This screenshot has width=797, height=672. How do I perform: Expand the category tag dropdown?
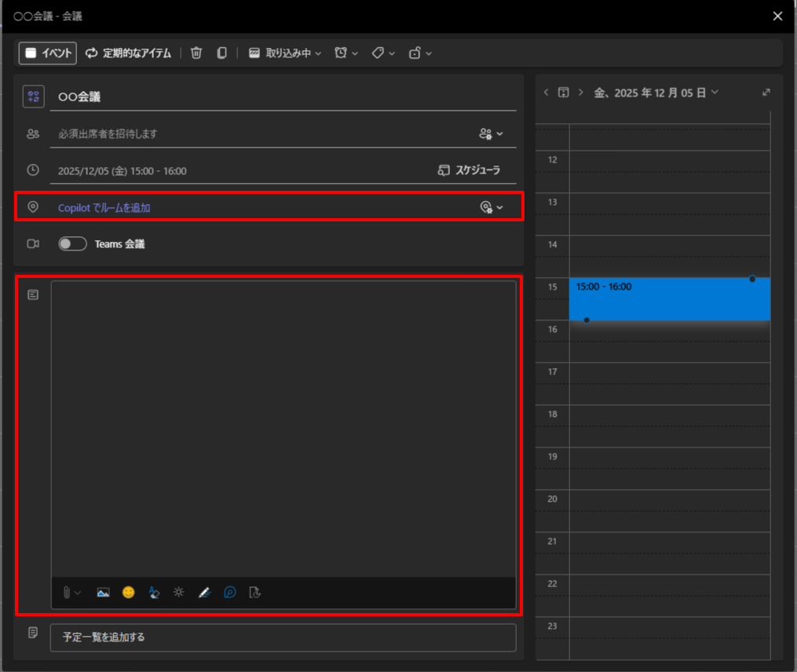(x=383, y=53)
